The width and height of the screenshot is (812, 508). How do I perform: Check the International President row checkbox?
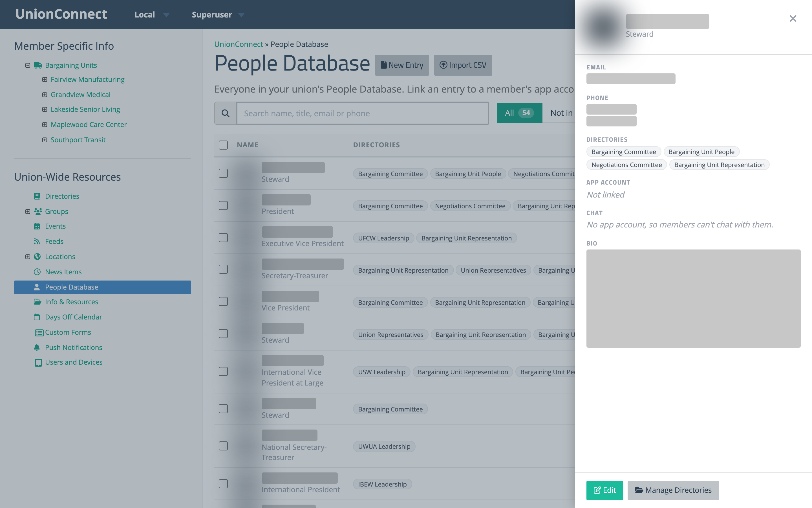click(223, 483)
